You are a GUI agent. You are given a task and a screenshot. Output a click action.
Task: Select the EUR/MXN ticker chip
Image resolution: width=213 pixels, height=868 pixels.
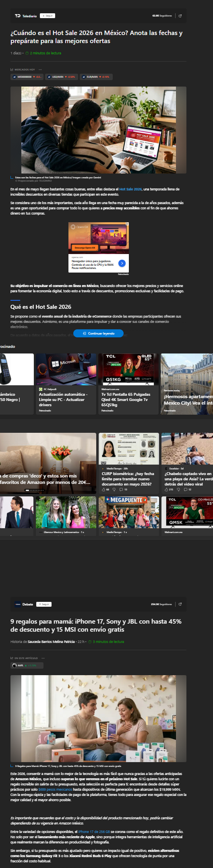pos(95,76)
